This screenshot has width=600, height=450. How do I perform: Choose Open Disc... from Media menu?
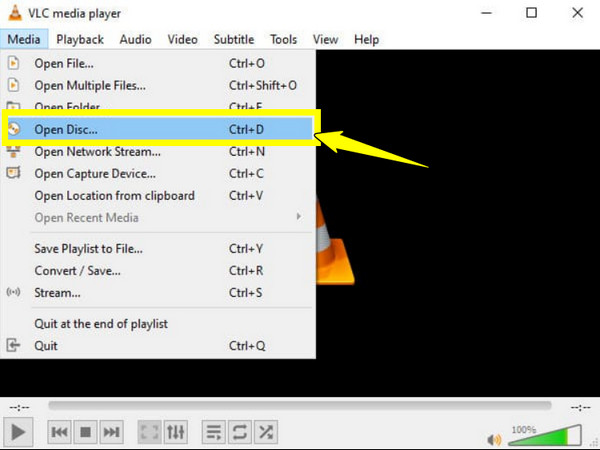[x=158, y=129]
